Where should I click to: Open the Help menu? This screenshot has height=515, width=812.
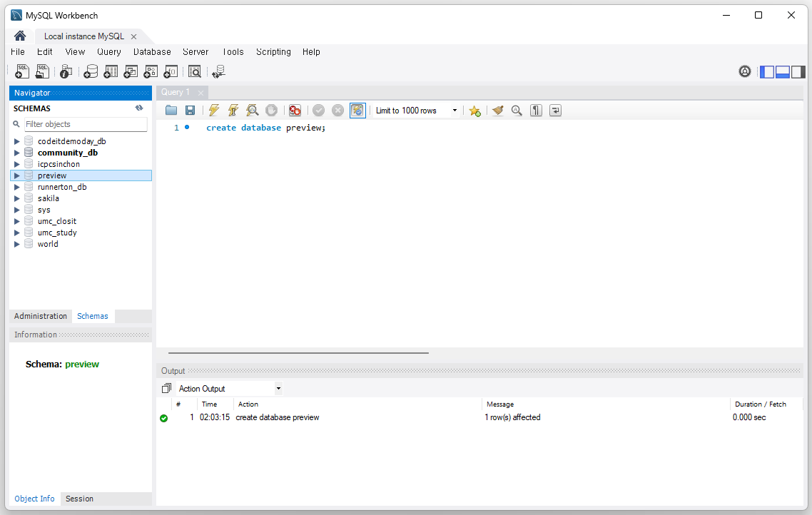(x=311, y=52)
